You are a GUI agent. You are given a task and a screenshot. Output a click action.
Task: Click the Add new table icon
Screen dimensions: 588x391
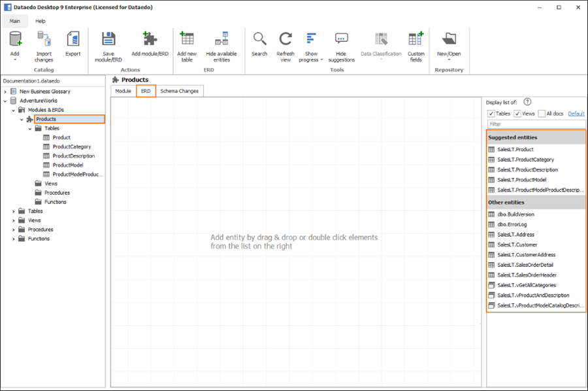tap(187, 39)
